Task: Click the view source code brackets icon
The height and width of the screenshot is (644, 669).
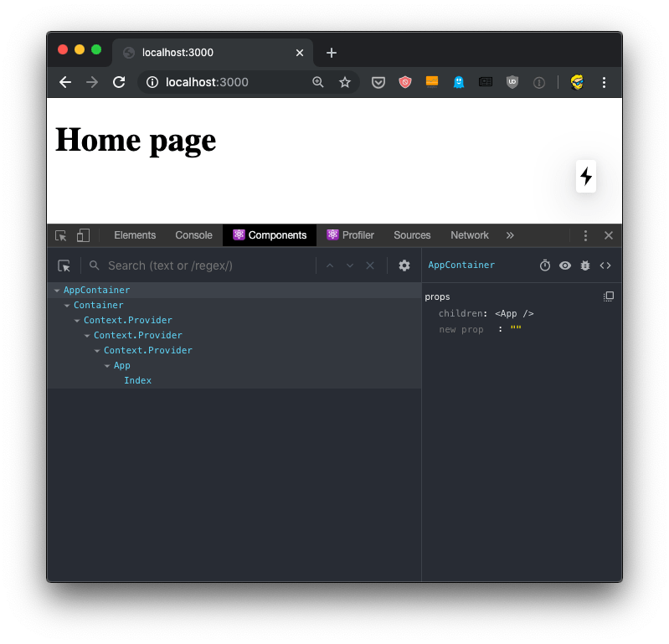Action: (605, 265)
